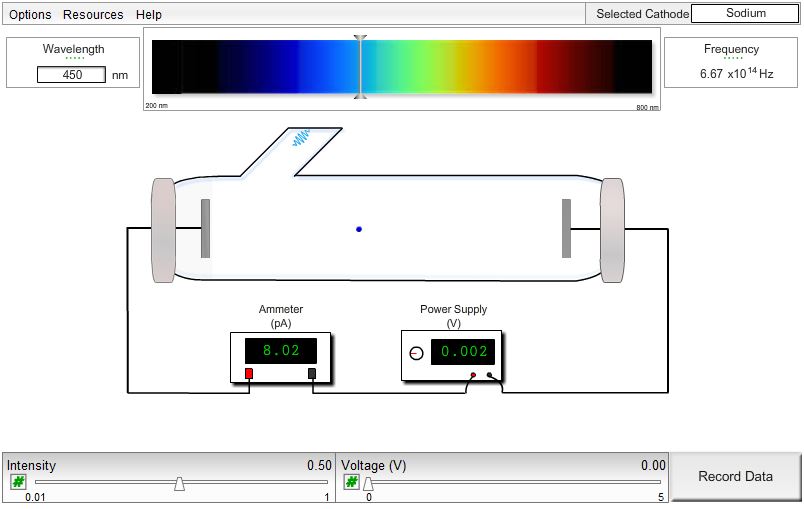This screenshot has width=804, height=509.
Task: Click the power supply display reading 0.002
Action: [x=463, y=352]
